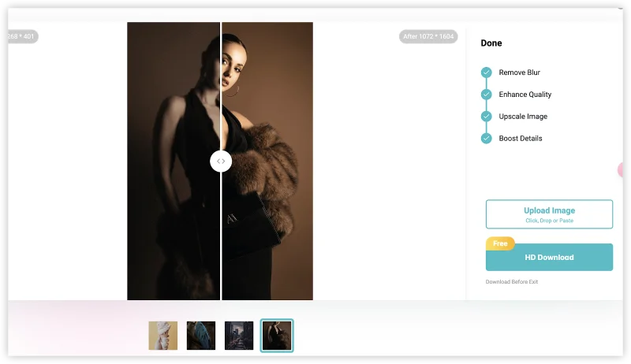Click the Remove Blur checkmark icon
The width and height of the screenshot is (631, 364).
(x=486, y=72)
